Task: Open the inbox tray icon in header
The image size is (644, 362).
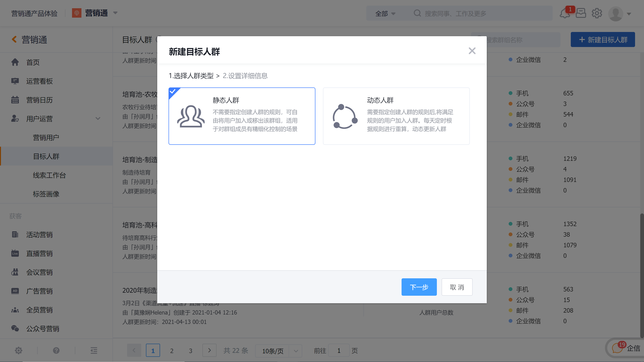Action: 581,13
